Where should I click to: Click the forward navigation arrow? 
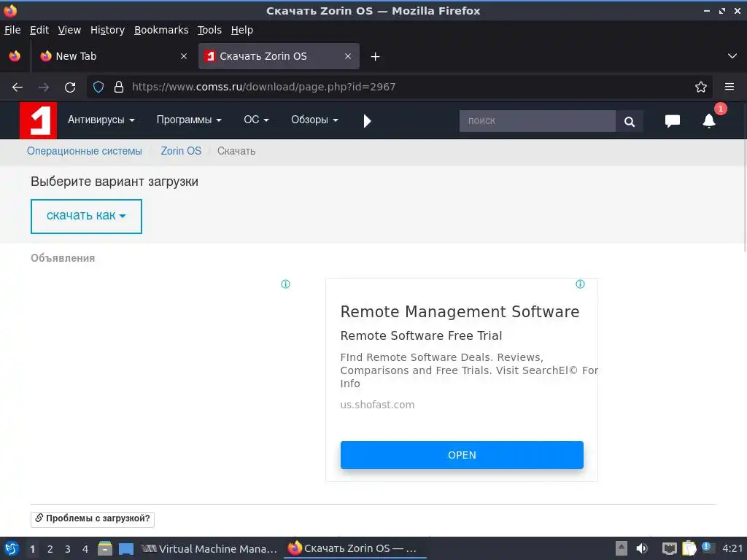43,87
